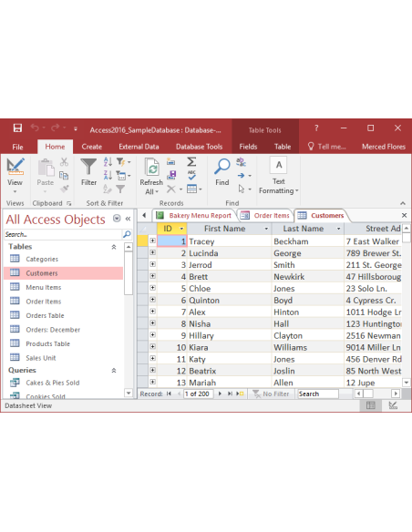Expand subdatasheet for Tracey Beckham row
Screen dimensions: 412x532
153,240
